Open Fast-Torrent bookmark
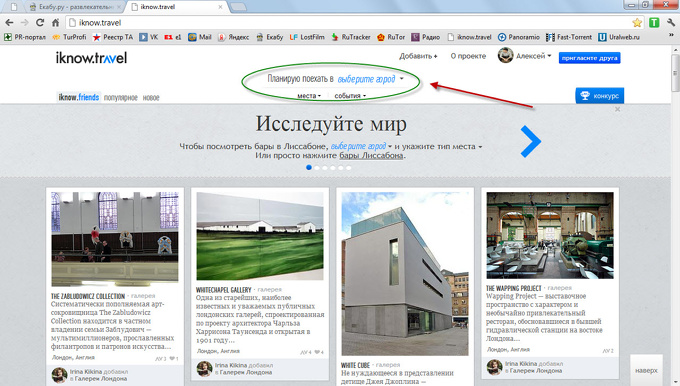 point(569,37)
